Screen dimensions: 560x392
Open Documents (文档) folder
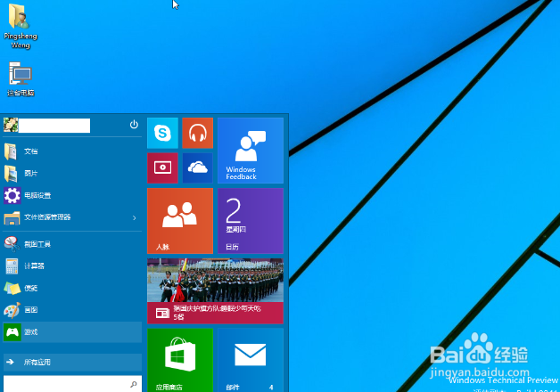tap(72, 151)
